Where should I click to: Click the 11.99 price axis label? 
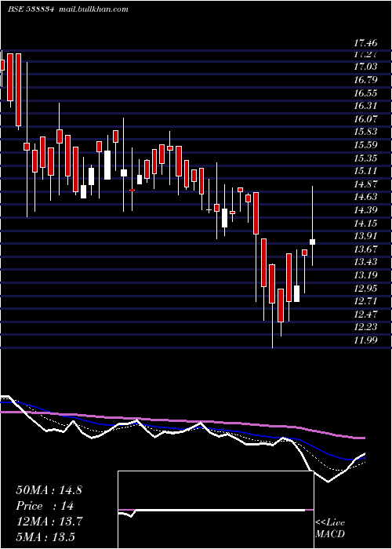pos(365,340)
